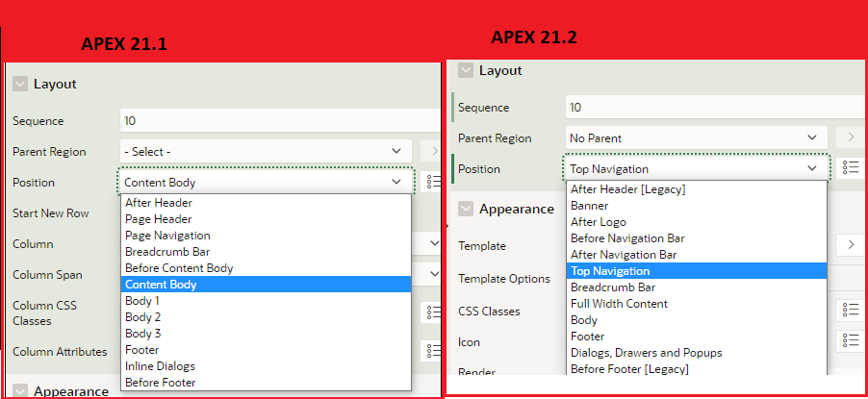This screenshot has height=399, width=868.
Task: Click the list icon in the Icon row
Action: [850, 340]
